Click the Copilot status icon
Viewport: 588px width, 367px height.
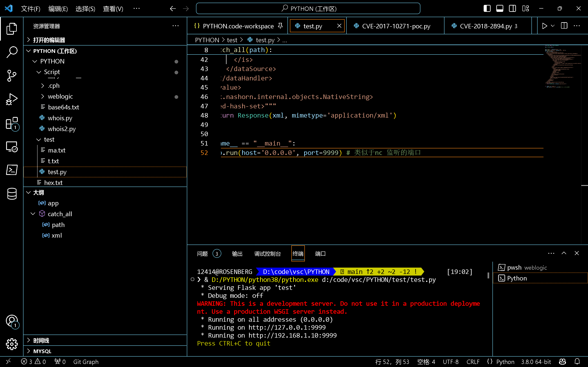562,362
